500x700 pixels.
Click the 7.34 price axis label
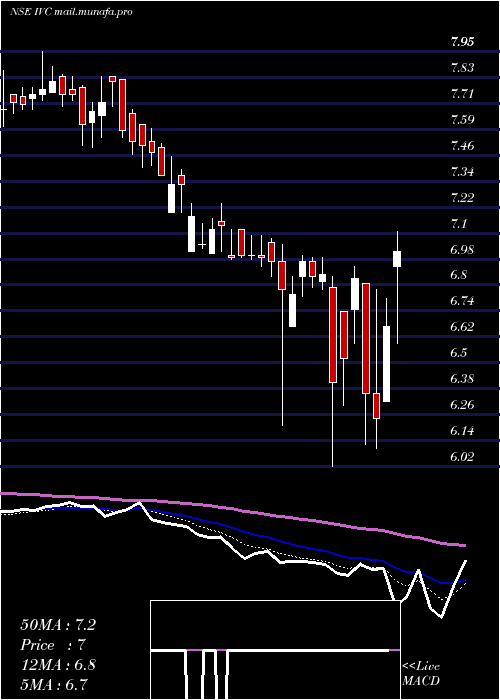(x=462, y=172)
